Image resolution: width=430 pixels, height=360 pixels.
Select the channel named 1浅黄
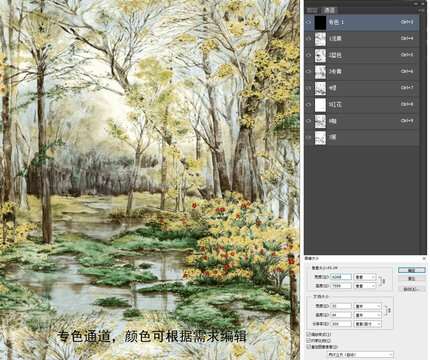pos(362,39)
